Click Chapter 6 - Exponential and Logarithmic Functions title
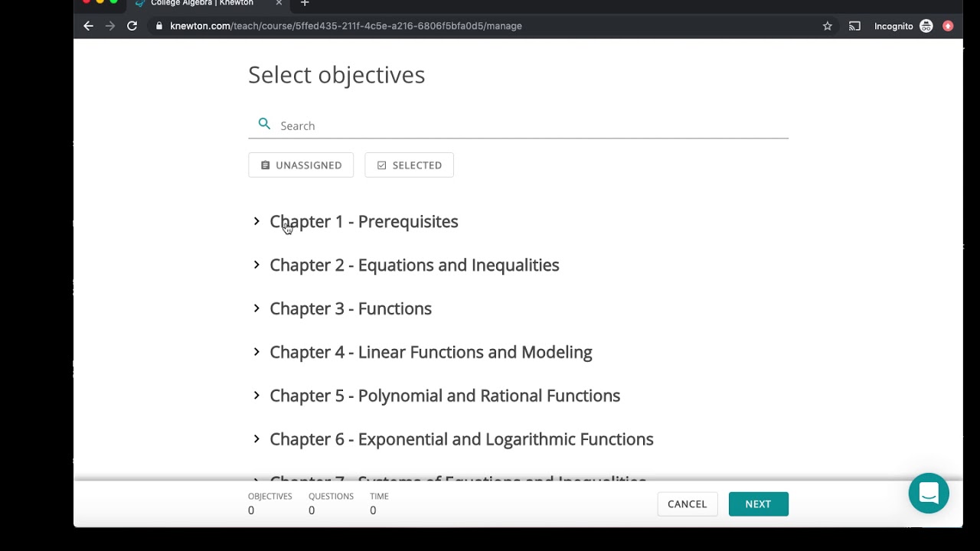Viewport: 980px width, 551px height. pos(462,439)
